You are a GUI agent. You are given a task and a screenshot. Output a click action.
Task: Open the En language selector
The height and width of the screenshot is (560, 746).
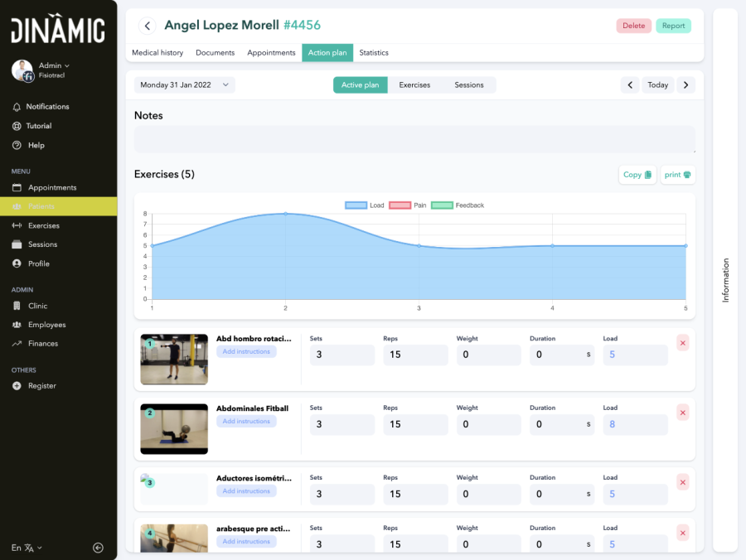(x=27, y=548)
